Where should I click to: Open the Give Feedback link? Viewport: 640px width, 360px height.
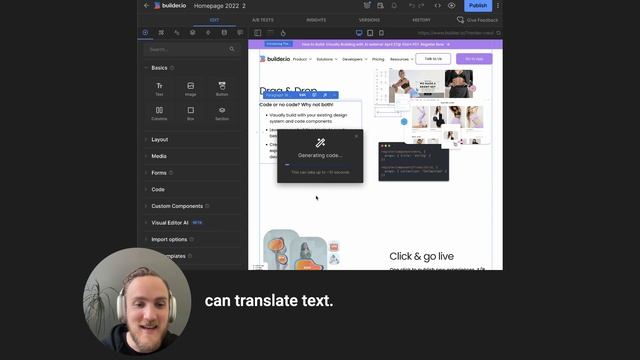[478, 20]
